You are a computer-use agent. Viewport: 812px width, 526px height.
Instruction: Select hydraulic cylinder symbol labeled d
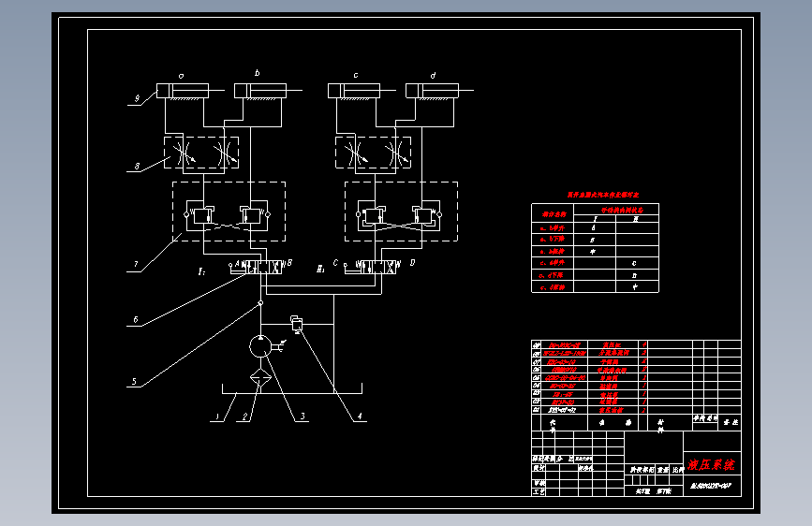[439, 91]
